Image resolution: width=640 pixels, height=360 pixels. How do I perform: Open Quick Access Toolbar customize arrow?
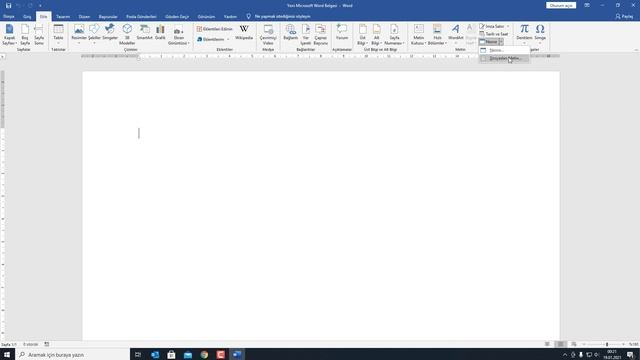[40, 5]
